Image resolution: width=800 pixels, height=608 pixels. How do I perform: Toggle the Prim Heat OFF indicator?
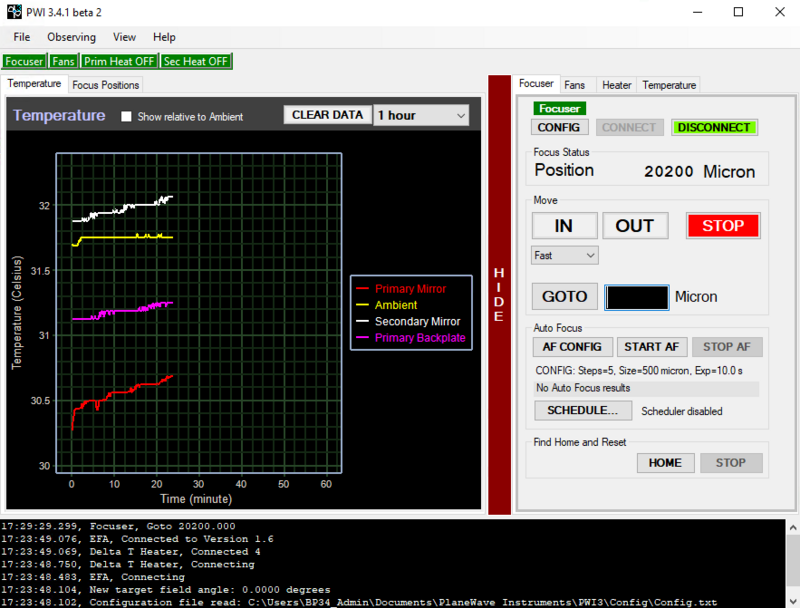tap(119, 61)
